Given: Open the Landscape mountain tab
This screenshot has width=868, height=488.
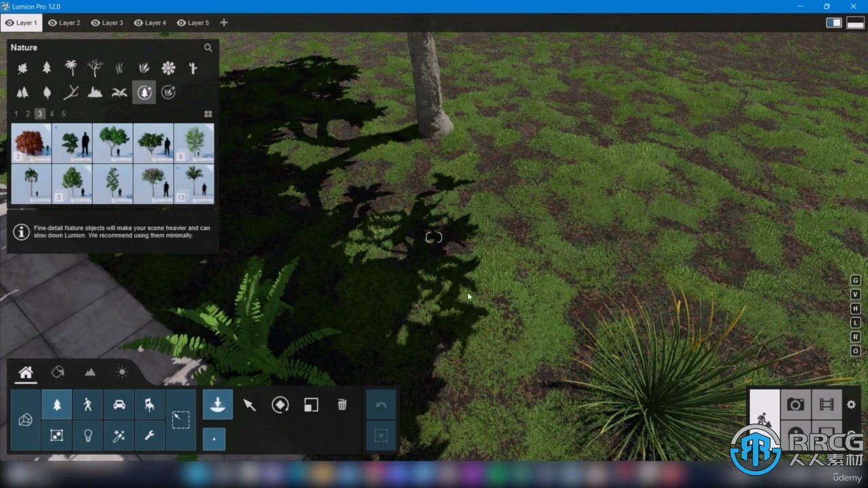Looking at the screenshot, I should tap(90, 372).
